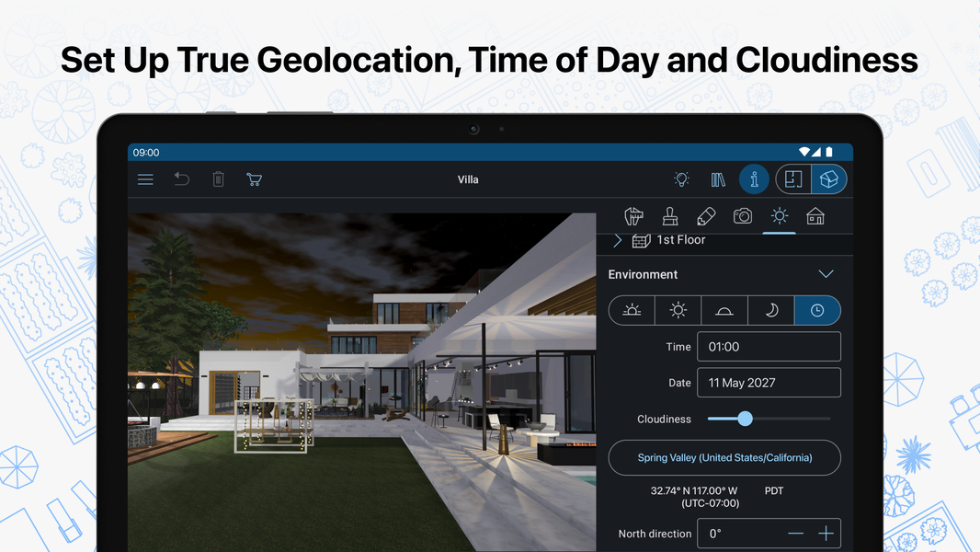Open the hamburger main menu
Screen dimensions: 980x552
click(x=145, y=179)
